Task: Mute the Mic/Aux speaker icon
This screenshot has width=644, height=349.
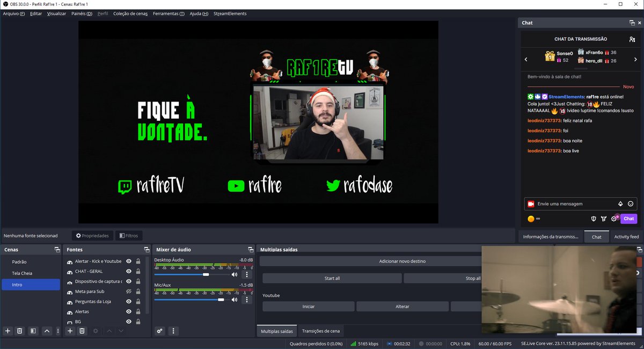Action: (233, 299)
